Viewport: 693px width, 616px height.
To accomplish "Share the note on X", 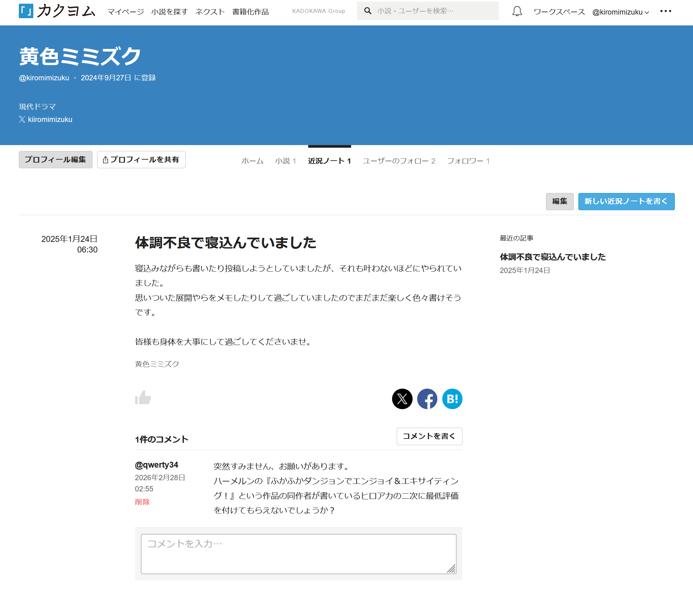I will pyautogui.click(x=402, y=399).
